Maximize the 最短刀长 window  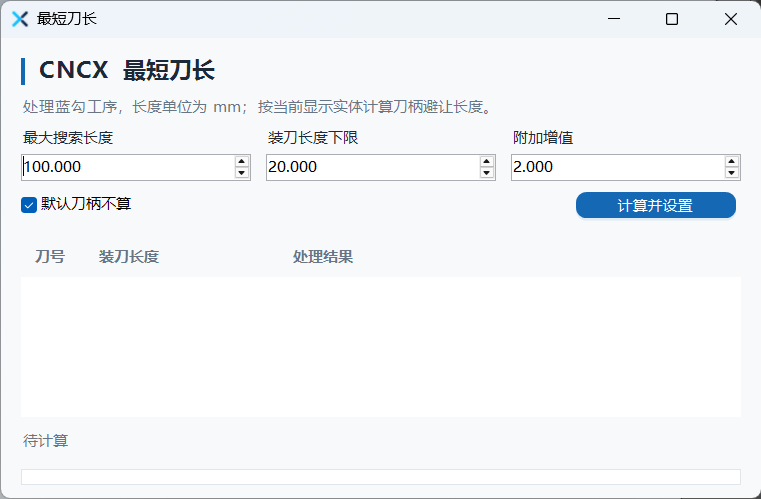672,19
